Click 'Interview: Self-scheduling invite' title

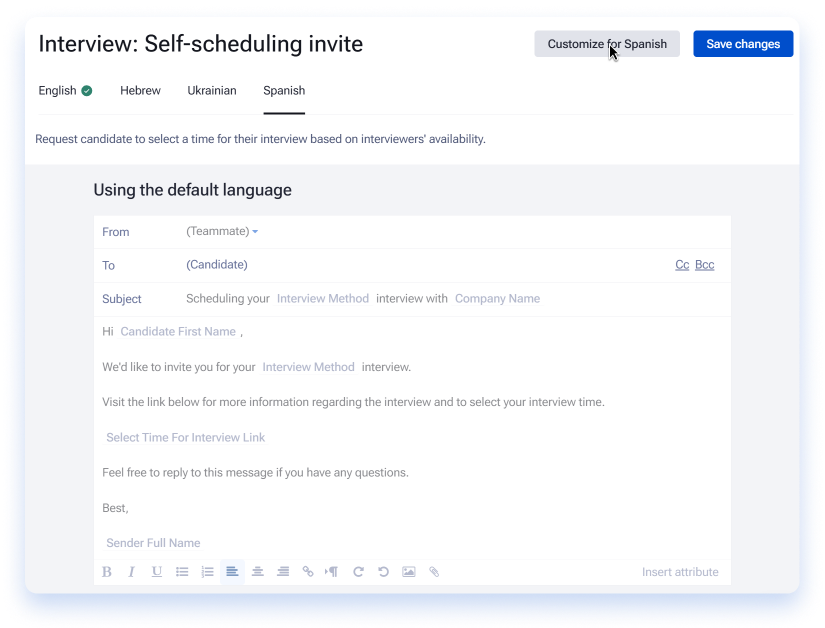tap(200, 44)
